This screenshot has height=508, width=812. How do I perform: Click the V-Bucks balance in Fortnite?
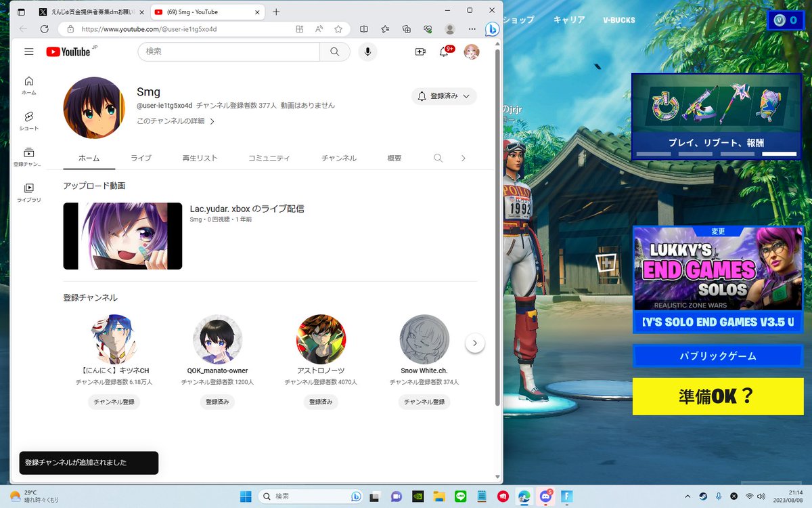point(786,20)
